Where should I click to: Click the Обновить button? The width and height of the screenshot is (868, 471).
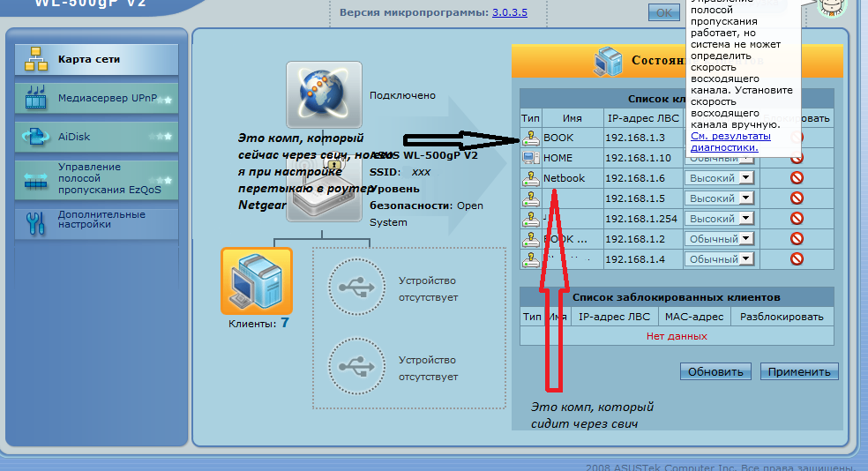click(x=715, y=371)
